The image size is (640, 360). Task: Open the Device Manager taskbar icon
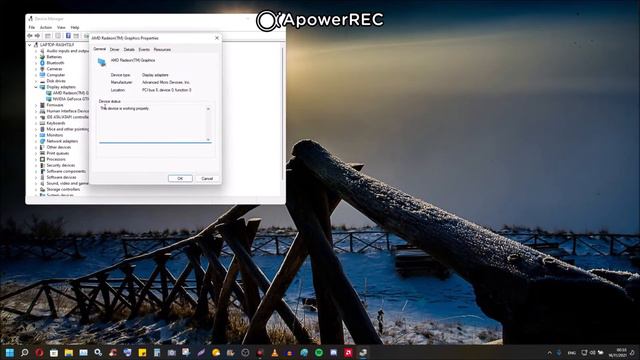(363, 352)
